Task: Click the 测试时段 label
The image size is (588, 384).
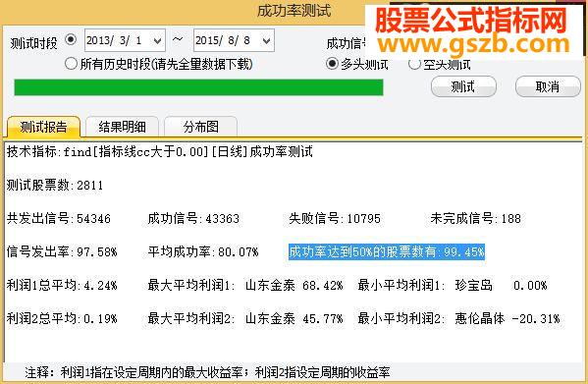Action: point(33,43)
